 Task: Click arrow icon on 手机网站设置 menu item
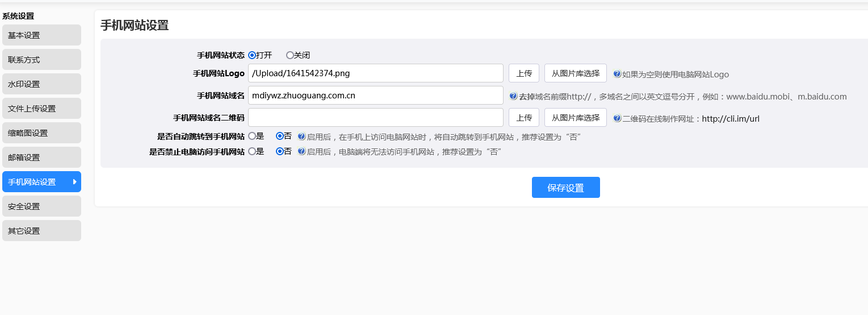coord(74,182)
